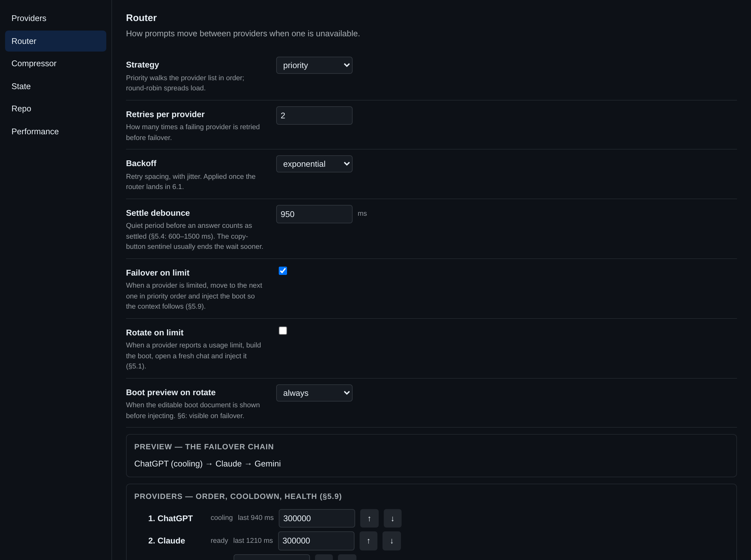The width and height of the screenshot is (751, 560).
Task: Open Boot preview on rotate dropdown
Action: pos(314,393)
